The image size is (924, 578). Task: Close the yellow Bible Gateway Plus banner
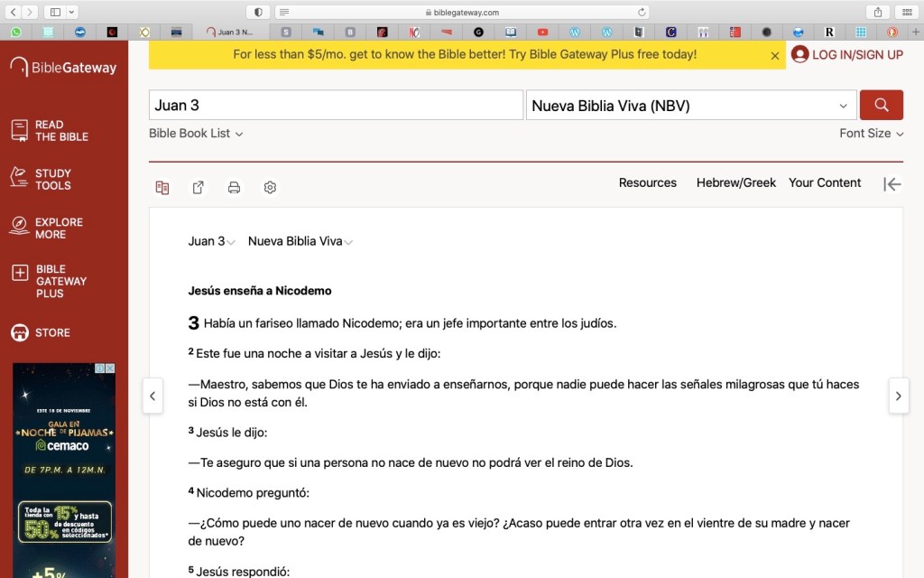774,55
